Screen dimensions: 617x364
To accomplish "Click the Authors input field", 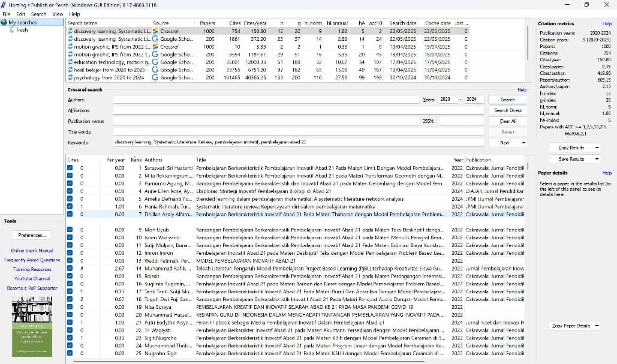I will (266, 100).
